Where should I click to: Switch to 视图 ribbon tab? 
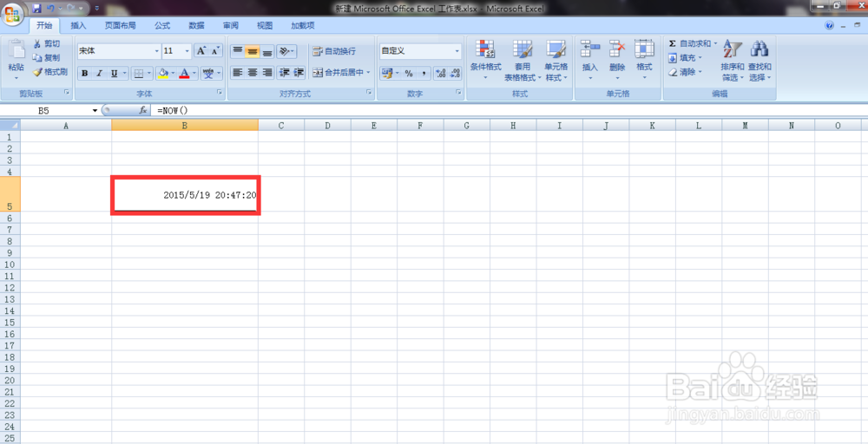265,25
